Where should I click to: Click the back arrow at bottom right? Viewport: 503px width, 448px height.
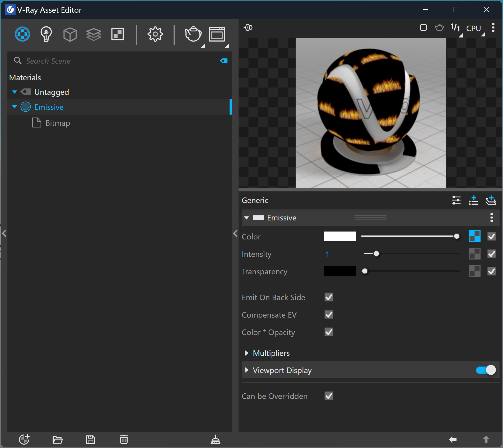click(x=453, y=440)
